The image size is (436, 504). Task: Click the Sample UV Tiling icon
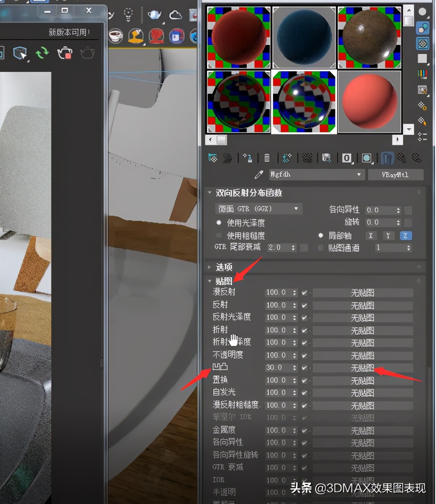tap(423, 59)
